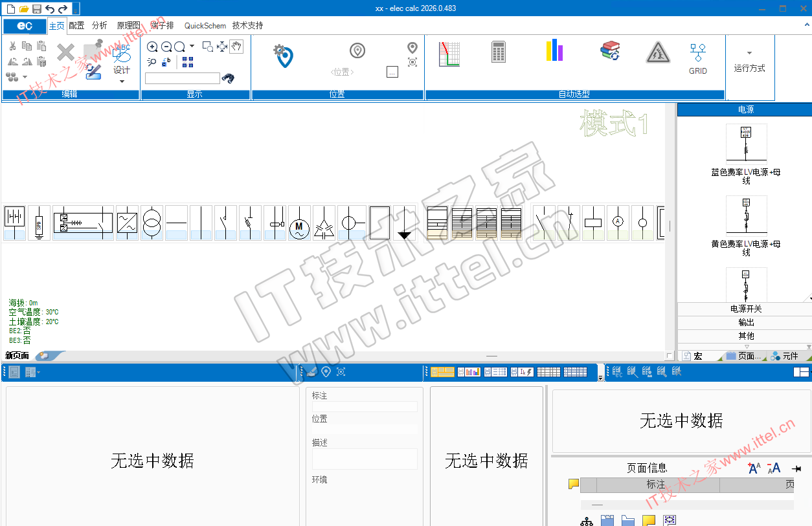The width and height of the screenshot is (812, 526).
Task: Select the 新页面 sheet tab
Action: 17,356
